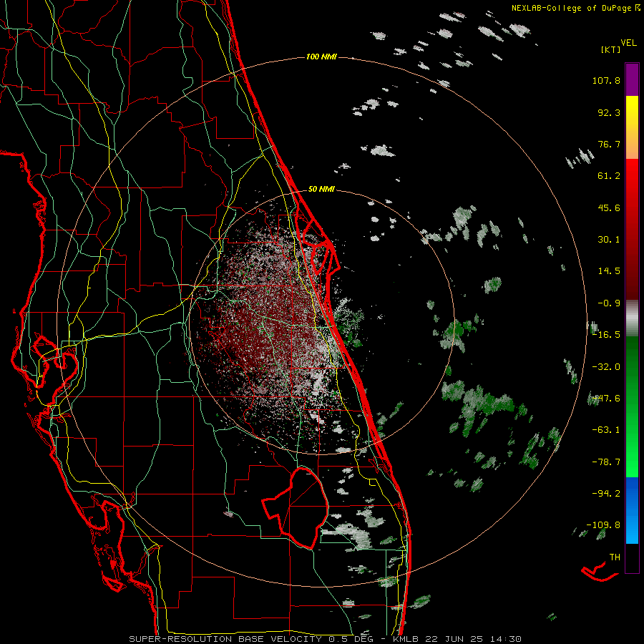Click the TH legend label
This screenshot has height=644, width=644.
pyautogui.click(x=615, y=557)
